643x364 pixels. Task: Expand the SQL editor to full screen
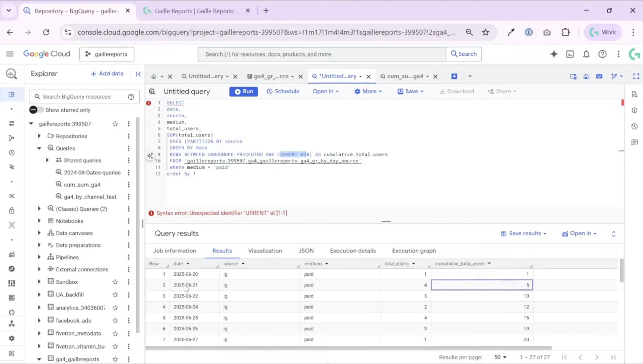coord(636,76)
